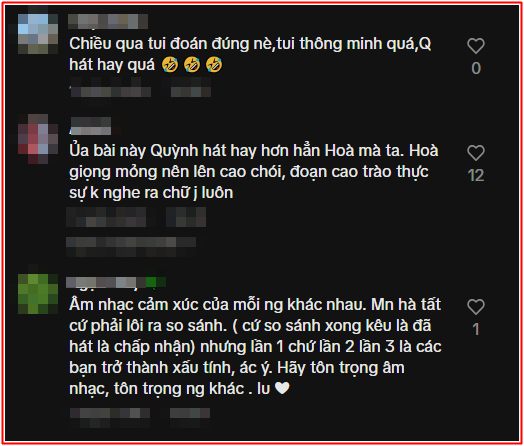
Task: Click the blurred timestamp below the third comment
Action: pyautogui.click(x=110, y=417)
